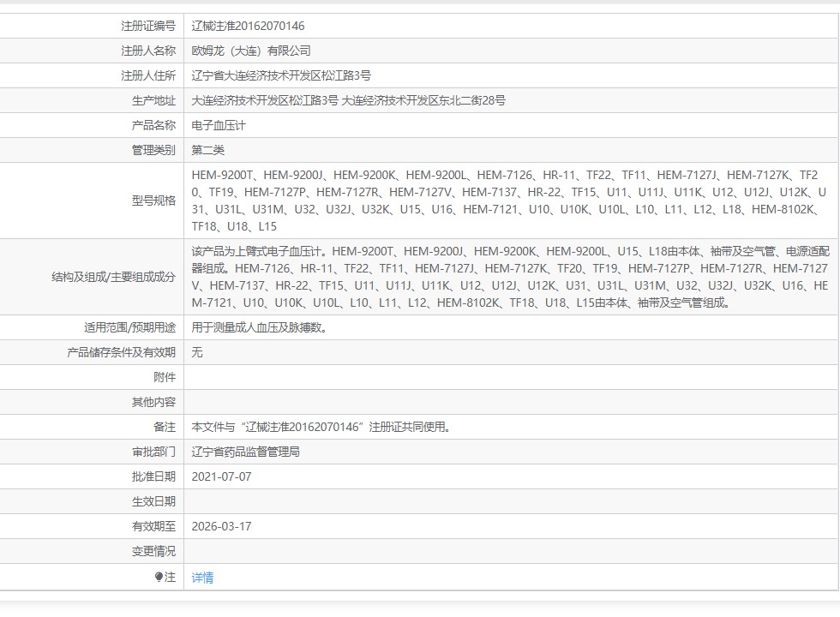Click the 其他内容 label
Screen dimensions: 840x617
coord(153,402)
